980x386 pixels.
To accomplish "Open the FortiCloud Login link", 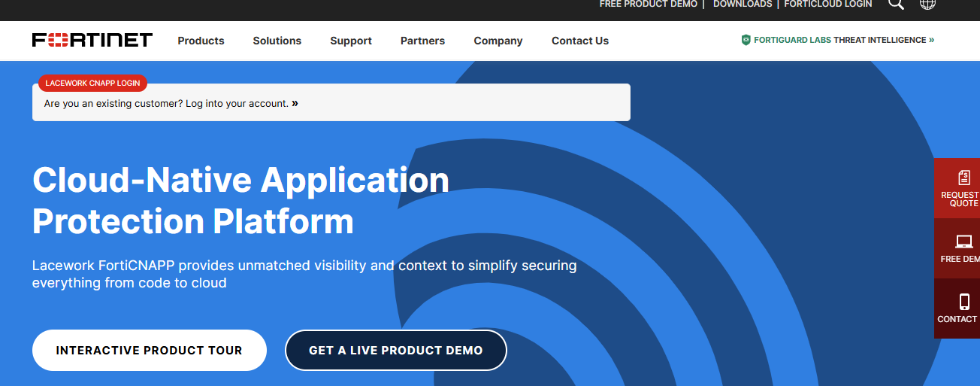I will coord(828,4).
